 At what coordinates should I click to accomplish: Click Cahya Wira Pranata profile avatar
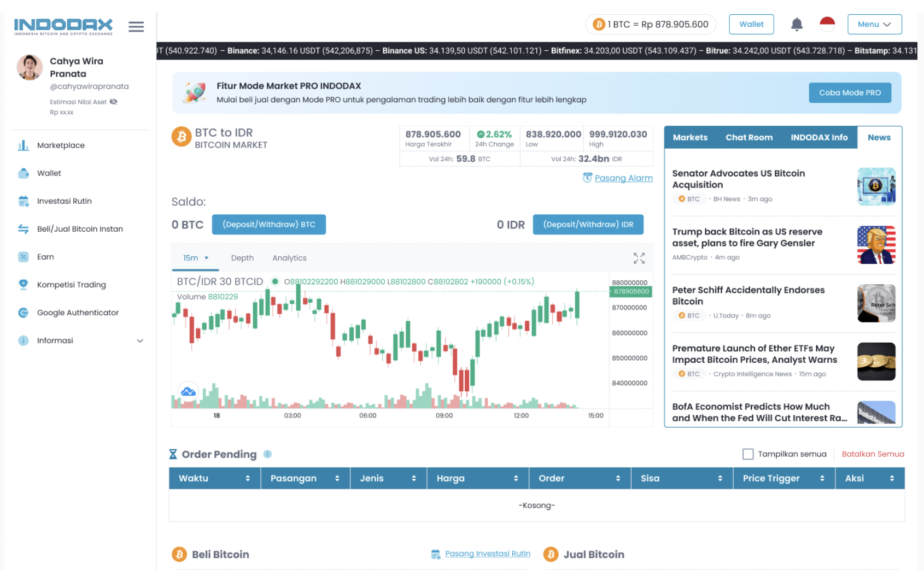point(30,67)
